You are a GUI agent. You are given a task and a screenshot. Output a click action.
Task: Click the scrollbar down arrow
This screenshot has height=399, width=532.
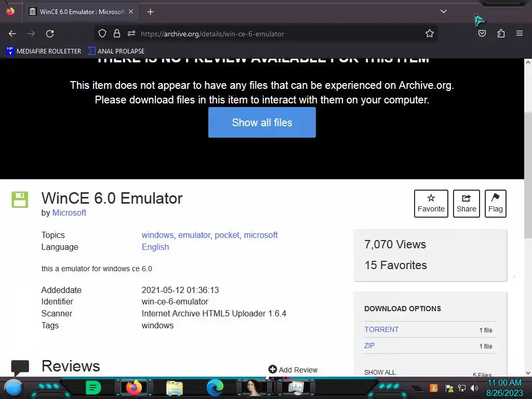pyautogui.click(x=528, y=373)
